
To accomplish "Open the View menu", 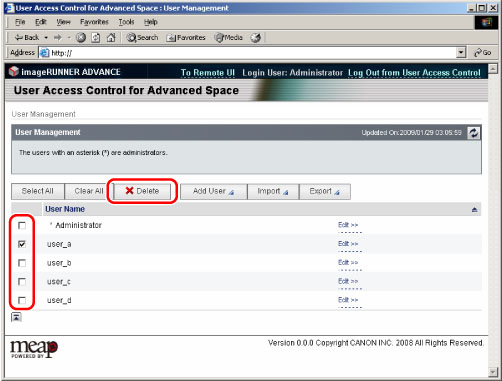I will click(63, 22).
